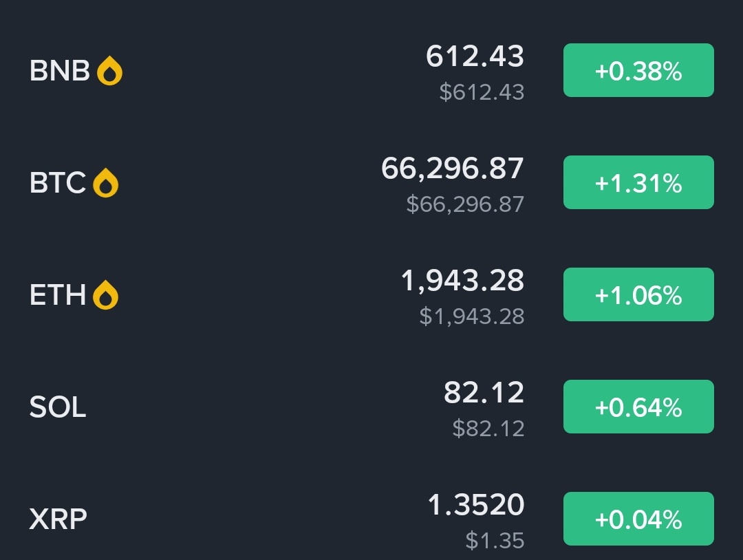
Task: Toggle the BTC +1.31% change badge
Action: 638,182
